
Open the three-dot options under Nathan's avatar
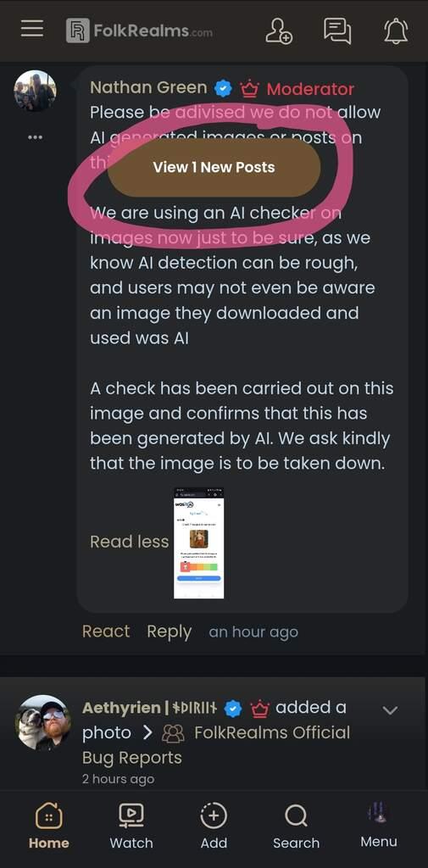pyautogui.click(x=35, y=137)
